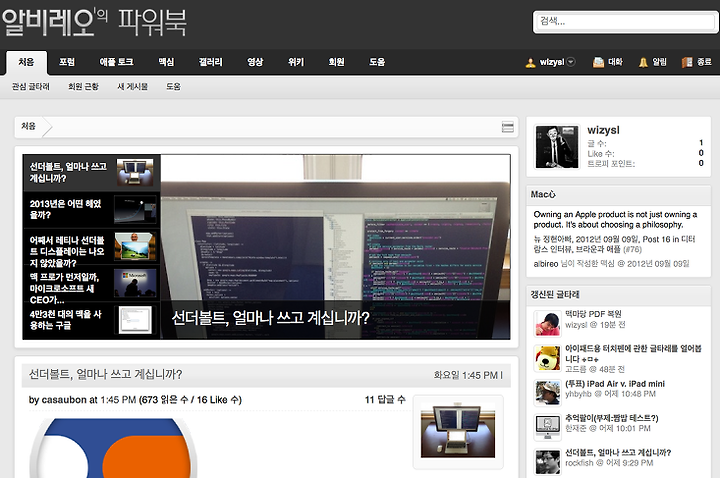Open thread 먹마당 PDF 복원

pos(593,314)
